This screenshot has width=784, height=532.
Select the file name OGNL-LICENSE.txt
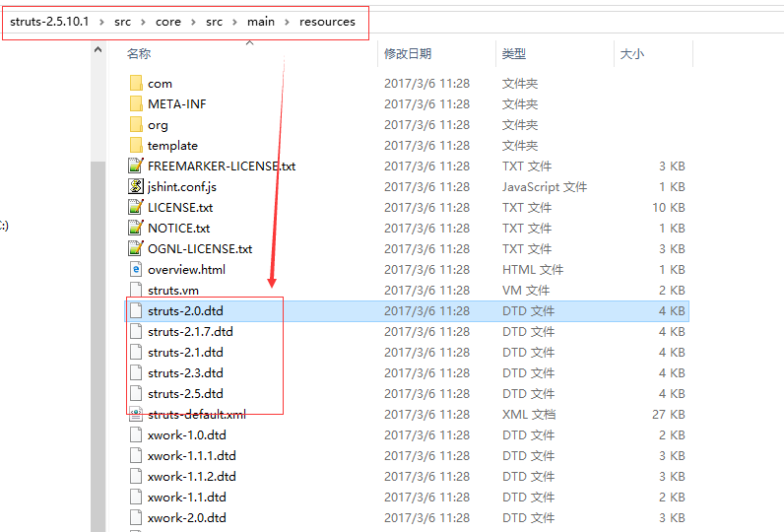pos(200,249)
